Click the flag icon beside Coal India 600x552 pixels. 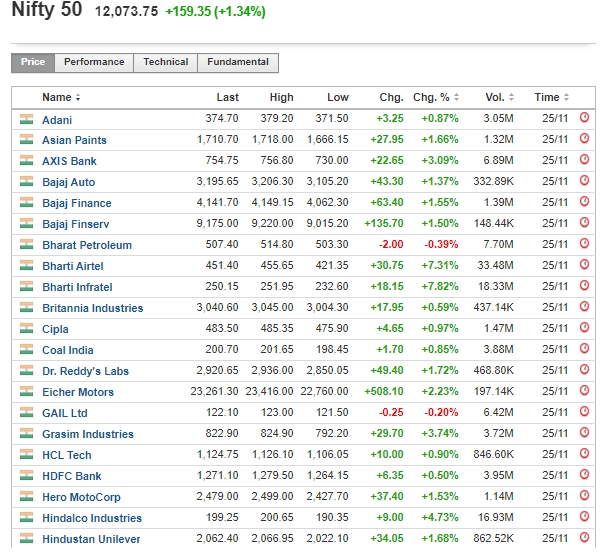(26, 350)
